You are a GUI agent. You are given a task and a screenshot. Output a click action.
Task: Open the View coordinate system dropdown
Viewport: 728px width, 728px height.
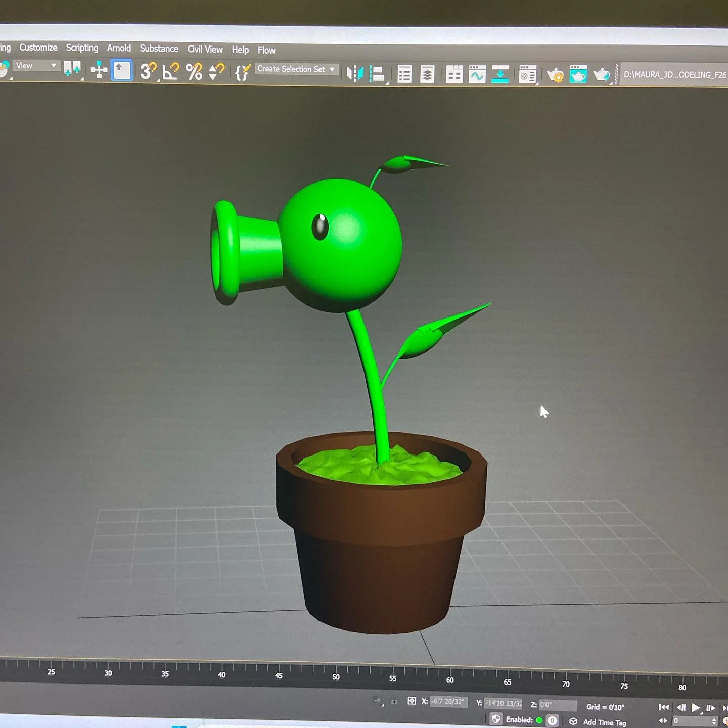coord(36,66)
